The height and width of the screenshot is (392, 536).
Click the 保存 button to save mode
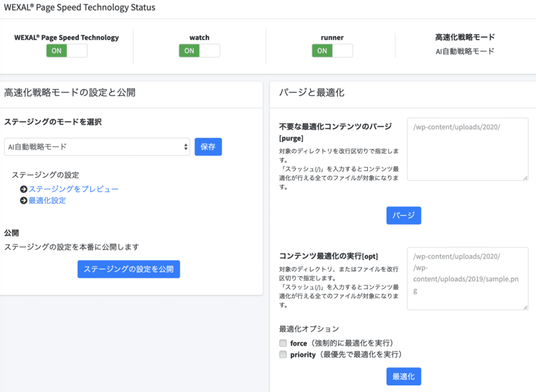(x=208, y=147)
